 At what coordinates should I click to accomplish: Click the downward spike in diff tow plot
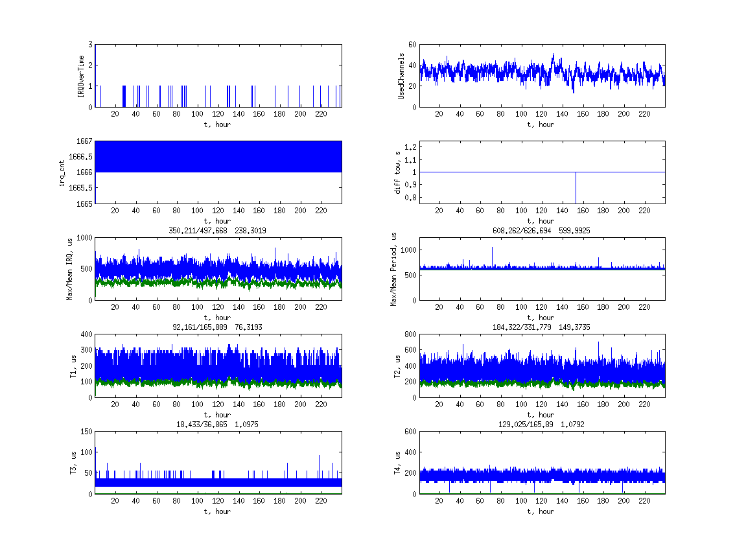click(576, 188)
